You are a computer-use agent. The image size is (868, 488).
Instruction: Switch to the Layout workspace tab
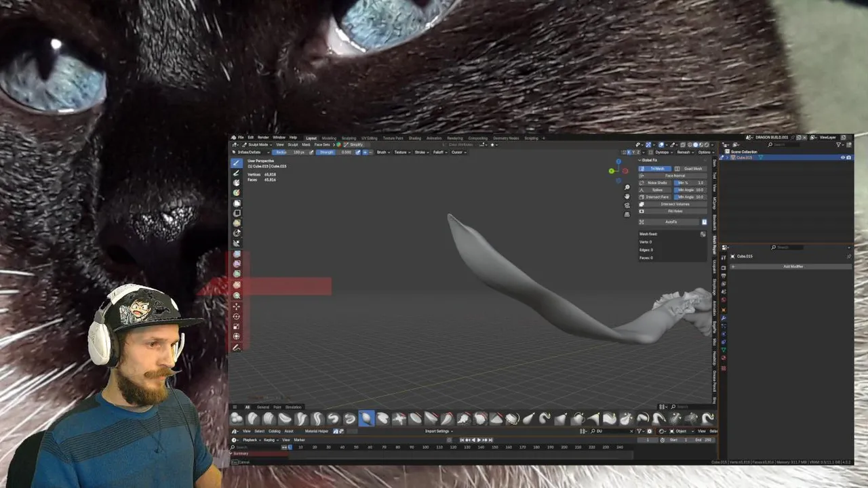click(311, 138)
